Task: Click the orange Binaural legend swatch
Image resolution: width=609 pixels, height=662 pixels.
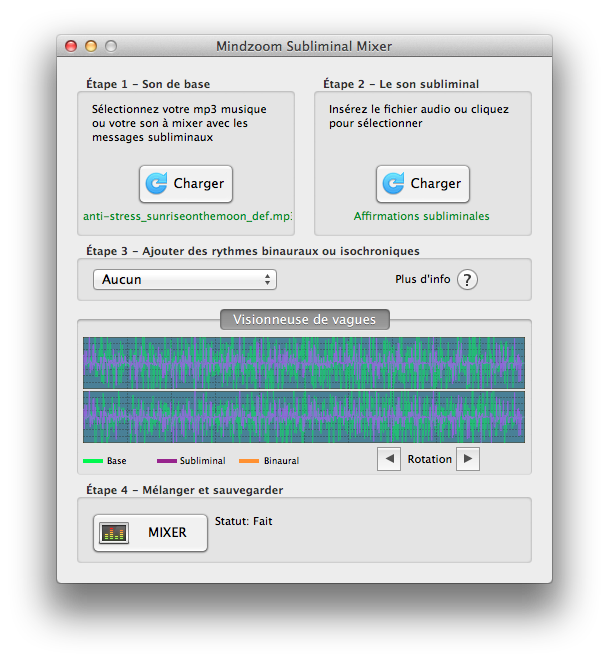Action: [249, 461]
